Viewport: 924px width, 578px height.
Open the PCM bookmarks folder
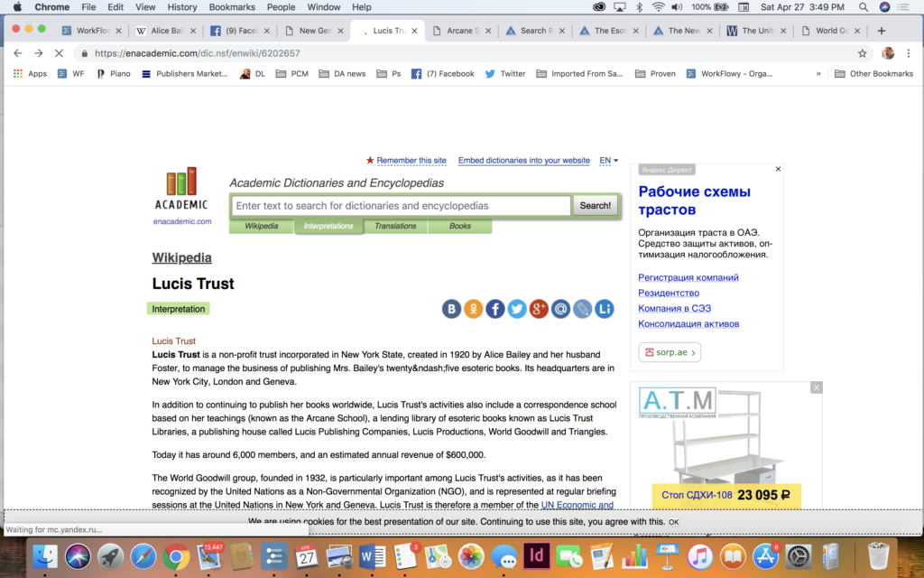pos(292,74)
